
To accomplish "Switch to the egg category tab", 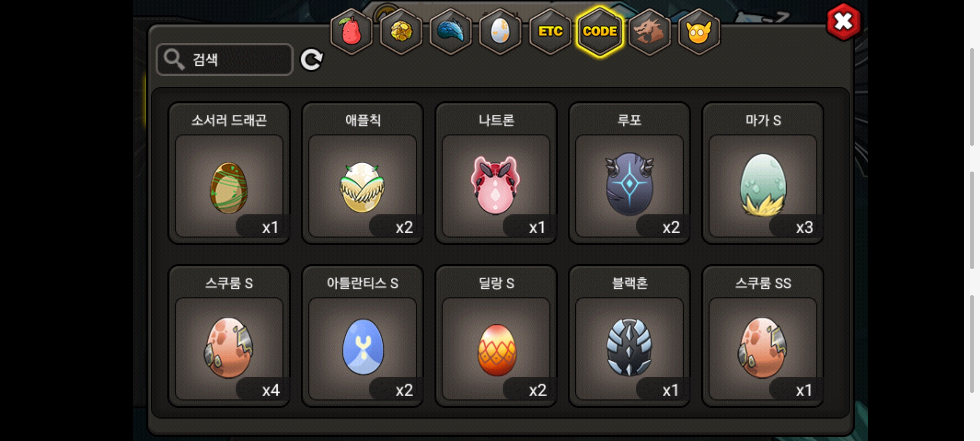I will click(501, 32).
